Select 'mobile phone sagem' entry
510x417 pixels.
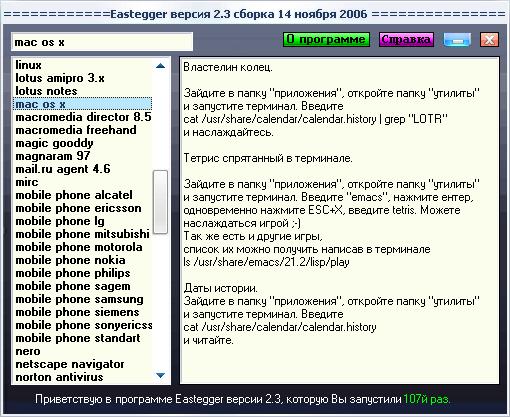[82, 286]
